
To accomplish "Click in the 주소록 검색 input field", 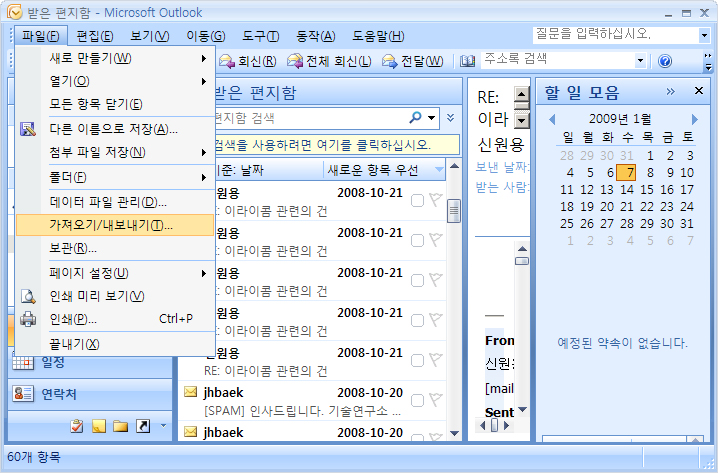I will click(558, 60).
